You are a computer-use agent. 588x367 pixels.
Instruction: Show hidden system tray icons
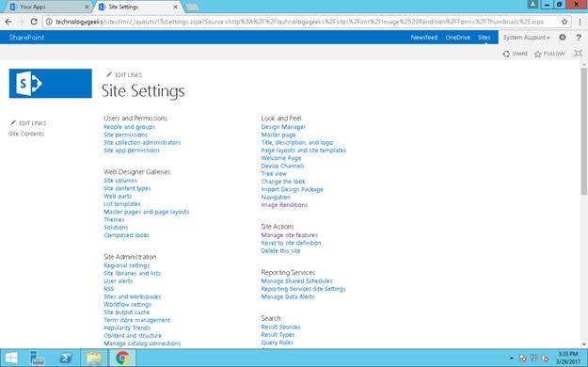pos(511,359)
